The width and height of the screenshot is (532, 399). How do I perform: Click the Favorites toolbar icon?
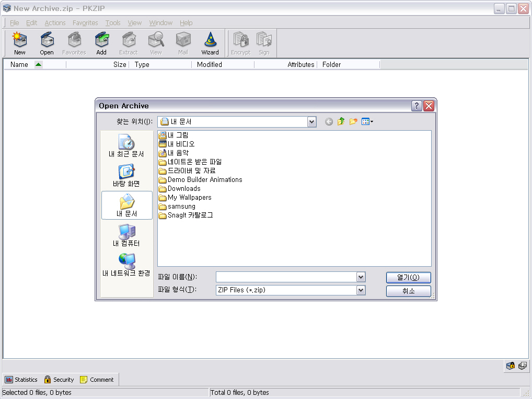(x=74, y=43)
